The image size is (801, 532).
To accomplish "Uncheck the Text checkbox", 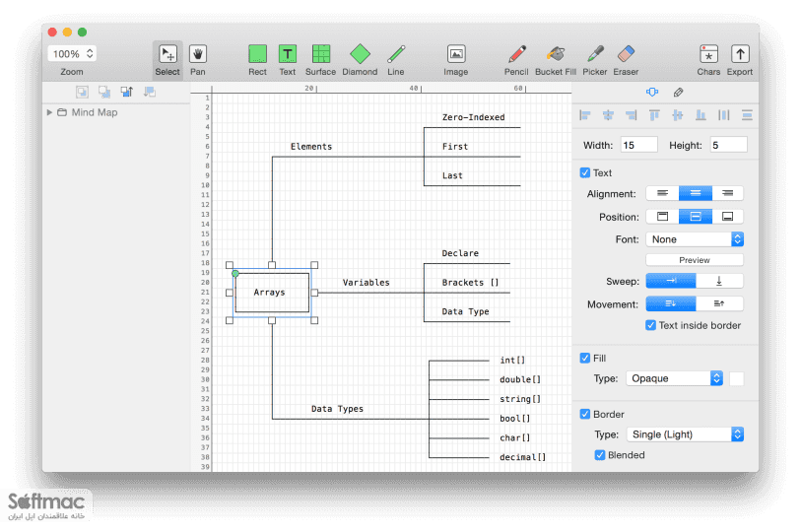I will (x=585, y=172).
